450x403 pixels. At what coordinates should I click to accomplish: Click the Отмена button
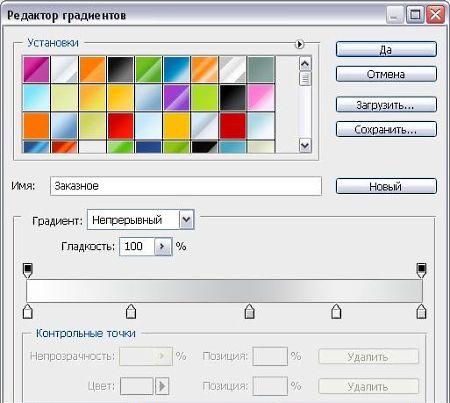point(386,74)
